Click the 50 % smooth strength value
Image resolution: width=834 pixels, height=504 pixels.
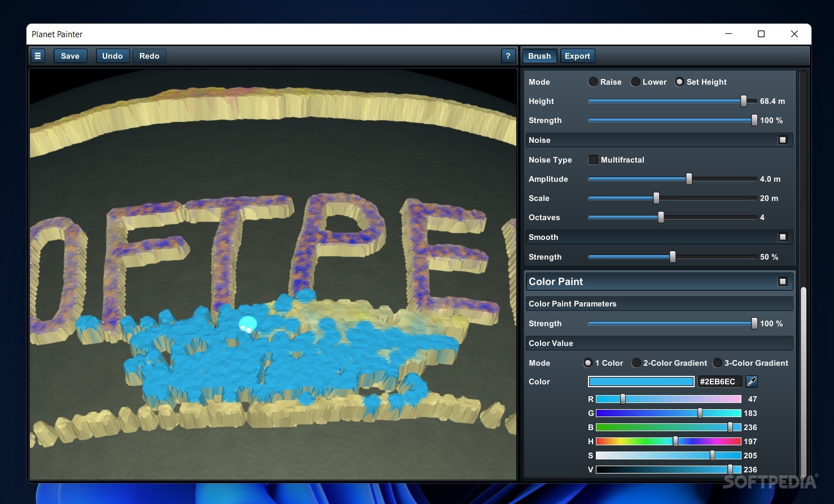point(769,257)
